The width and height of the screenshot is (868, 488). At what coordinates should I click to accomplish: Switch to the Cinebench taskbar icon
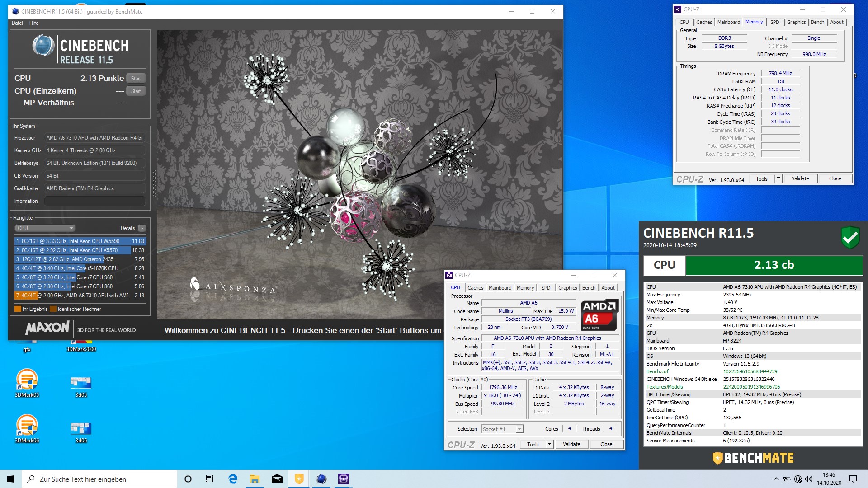coord(321,479)
